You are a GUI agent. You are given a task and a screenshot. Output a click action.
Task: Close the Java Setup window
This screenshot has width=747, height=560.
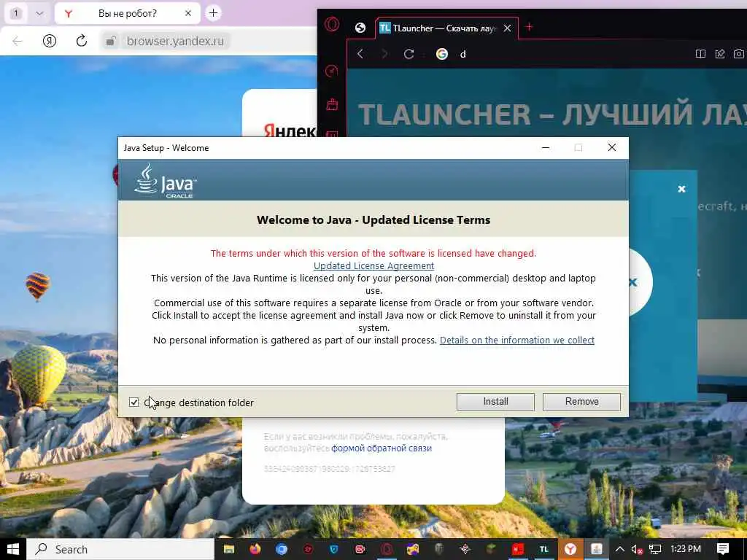[x=612, y=147]
